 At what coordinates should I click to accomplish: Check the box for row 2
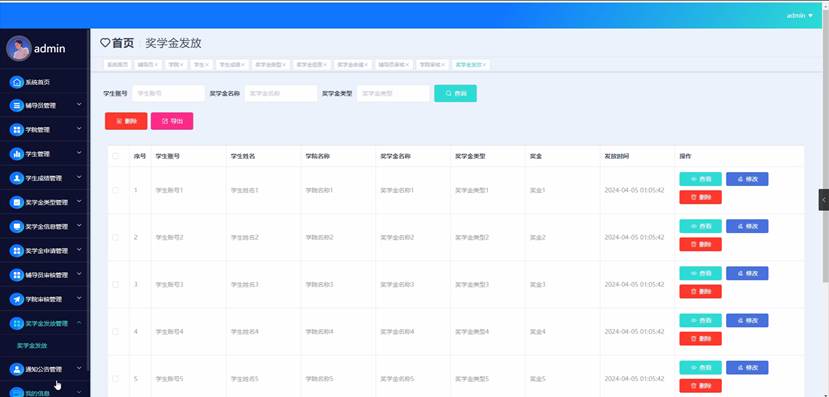(116, 237)
